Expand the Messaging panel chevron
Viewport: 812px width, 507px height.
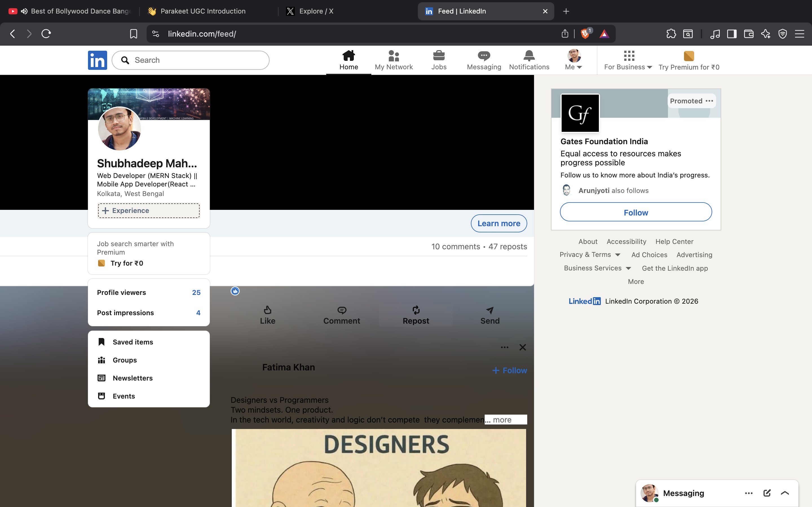tap(784, 493)
